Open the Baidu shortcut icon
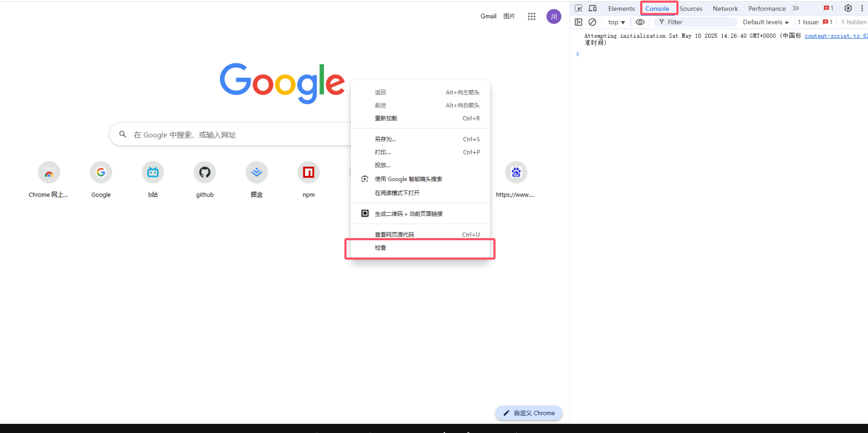The height and width of the screenshot is (433, 868). point(516,173)
